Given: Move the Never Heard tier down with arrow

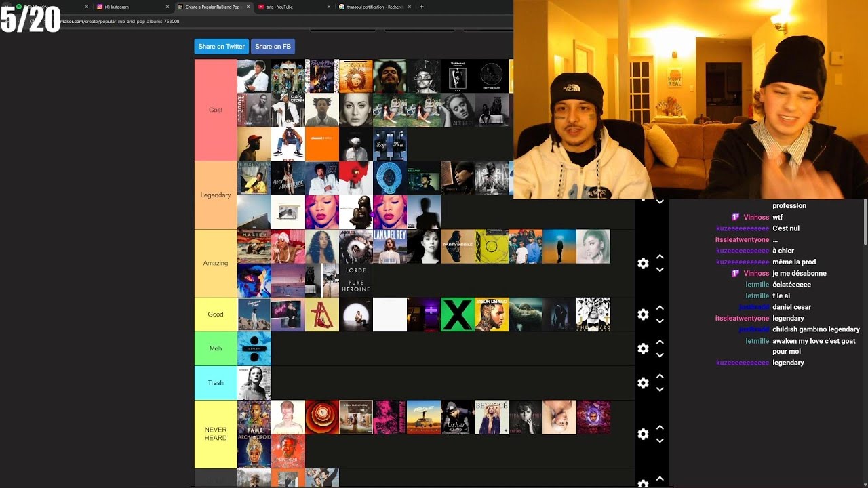Looking at the screenshot, I should click(x=660, y=441).
